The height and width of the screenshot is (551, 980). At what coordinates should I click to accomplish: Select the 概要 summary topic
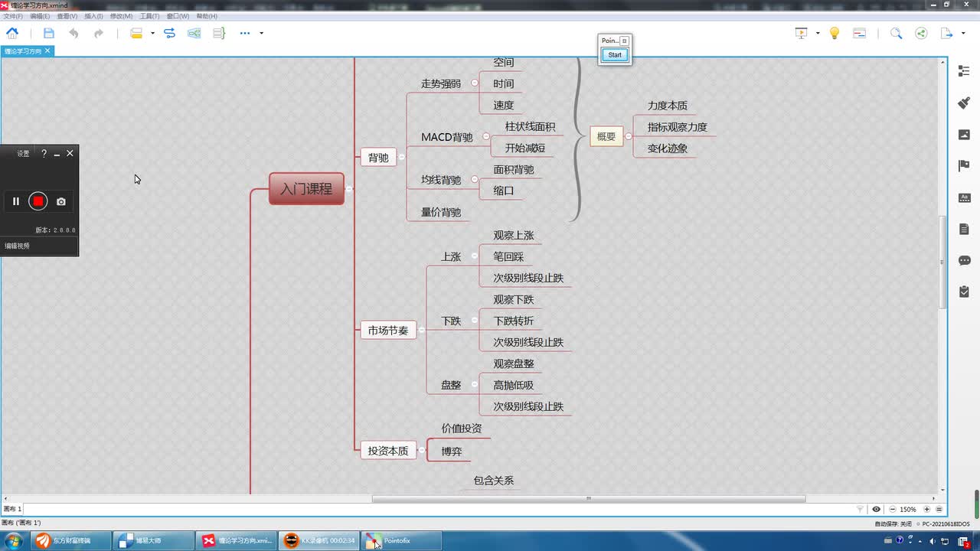(606, 137)
